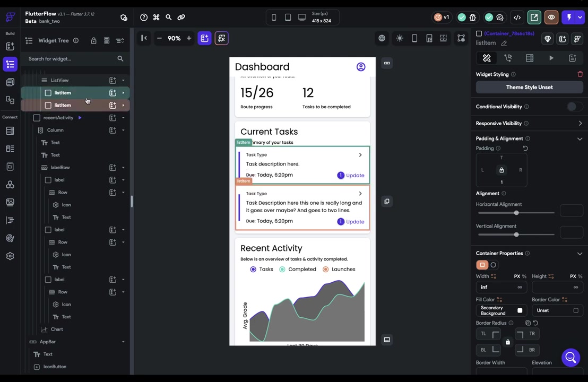This screenshot has height=382, width=588.
Task: Open the comments chat icon
Action: (x=500, y=18)
